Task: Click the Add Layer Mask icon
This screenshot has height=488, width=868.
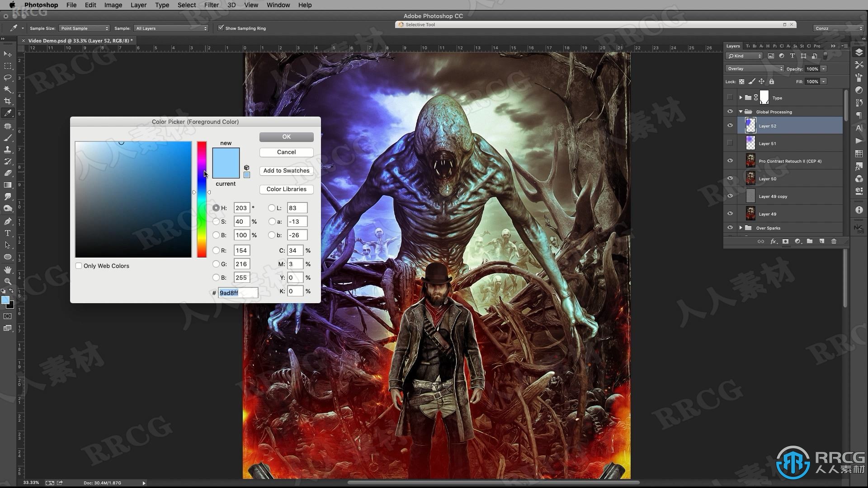Action: point(786,241)
